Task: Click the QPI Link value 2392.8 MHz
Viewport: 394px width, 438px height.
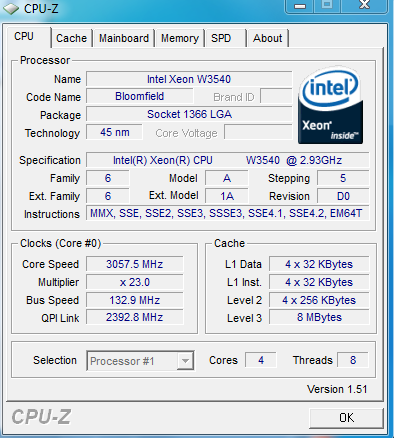Action: (135, 317)
